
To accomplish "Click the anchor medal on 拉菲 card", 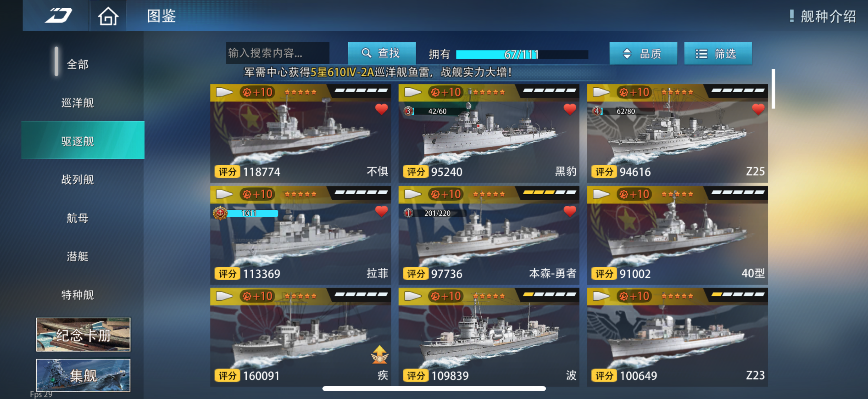I will [220, 213].
